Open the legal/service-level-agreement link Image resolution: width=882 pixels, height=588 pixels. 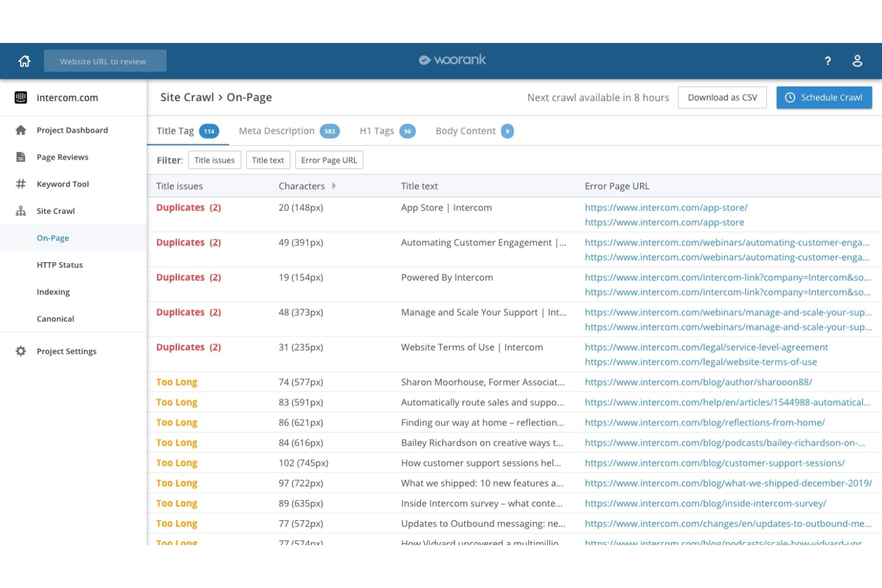(706, 347)
